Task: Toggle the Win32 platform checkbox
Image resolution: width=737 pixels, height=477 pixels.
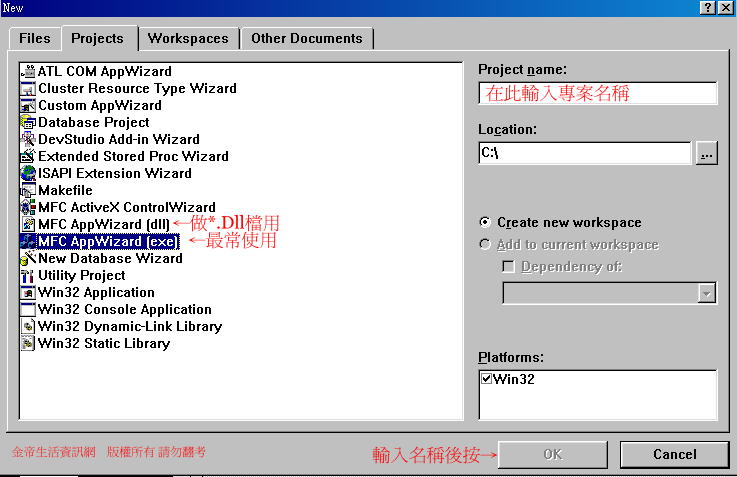Action: [486, 378]
